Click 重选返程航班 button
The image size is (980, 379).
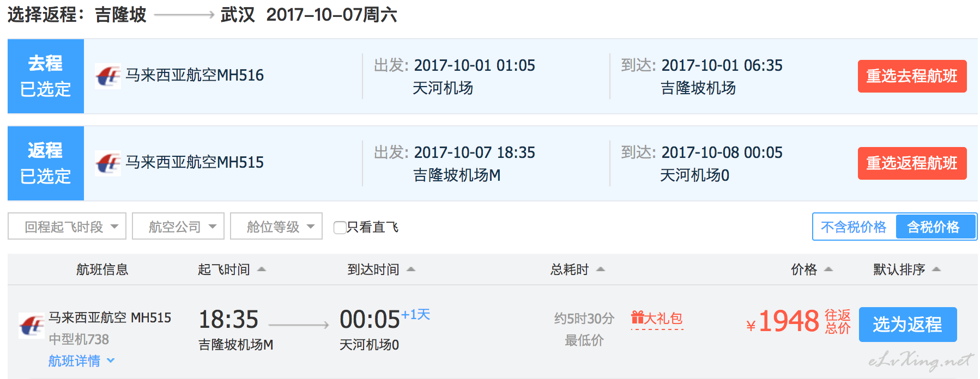[912, 163]
